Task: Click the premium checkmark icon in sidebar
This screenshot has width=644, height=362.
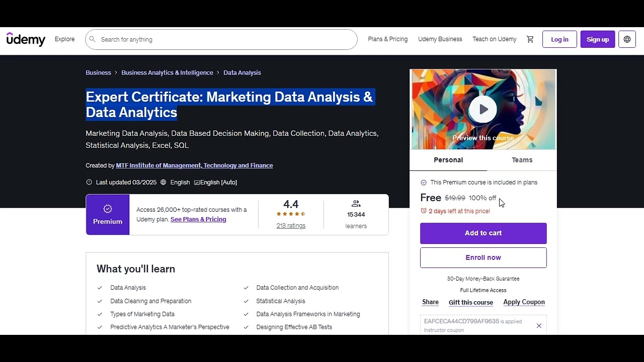Action: click(x=424, y=183)
